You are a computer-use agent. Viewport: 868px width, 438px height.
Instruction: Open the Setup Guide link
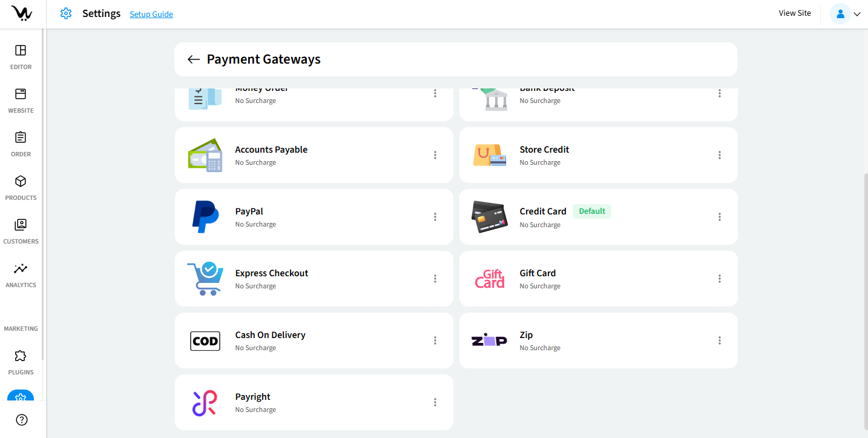point(151,14)
